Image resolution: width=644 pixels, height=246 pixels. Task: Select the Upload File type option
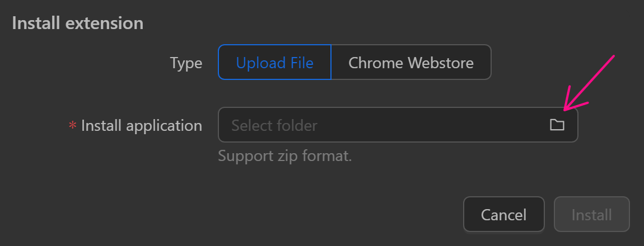click(274, 63)
